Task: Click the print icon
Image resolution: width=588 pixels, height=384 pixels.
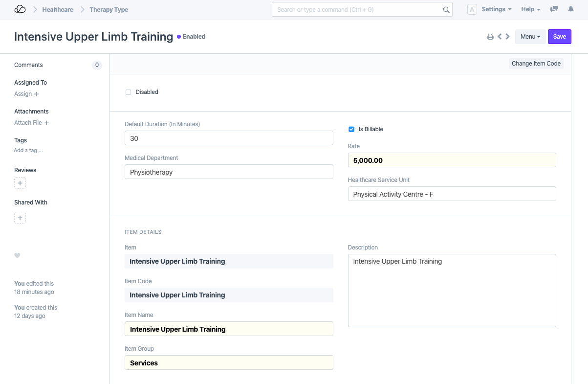Action: [490, 37]
